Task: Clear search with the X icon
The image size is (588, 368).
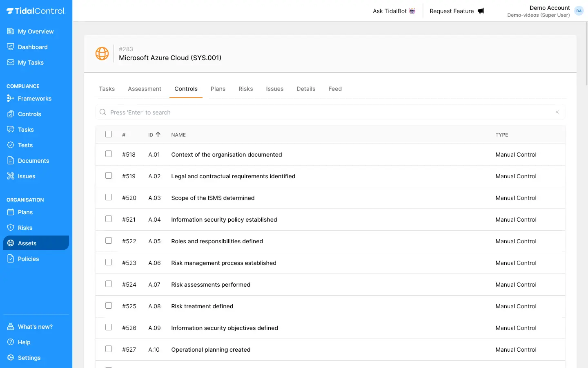Action: coord(557,112)
